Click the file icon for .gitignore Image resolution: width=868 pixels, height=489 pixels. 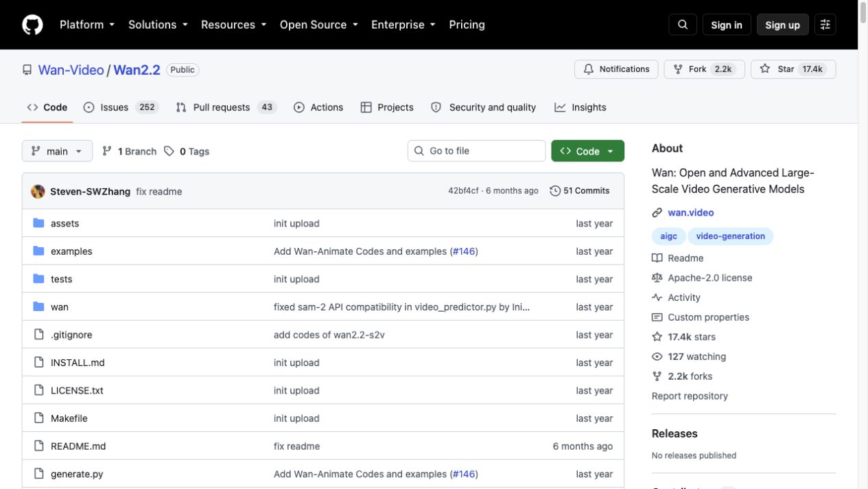click(x=38, y=335)
